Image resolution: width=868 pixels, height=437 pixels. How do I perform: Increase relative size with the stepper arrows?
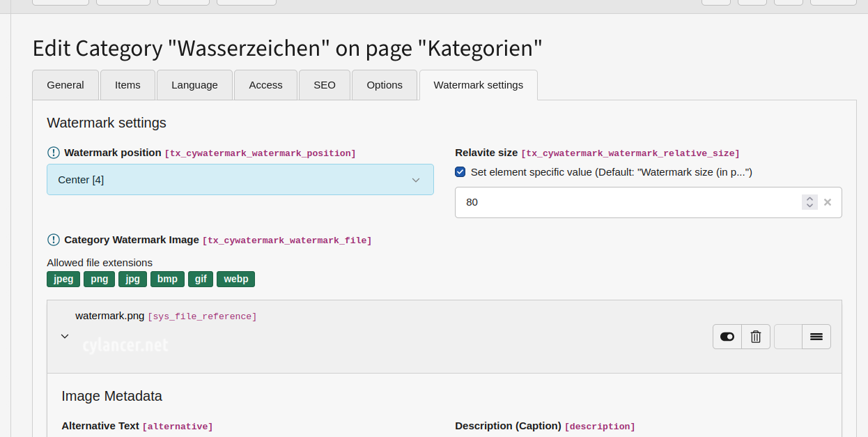(x=809, y=199)
